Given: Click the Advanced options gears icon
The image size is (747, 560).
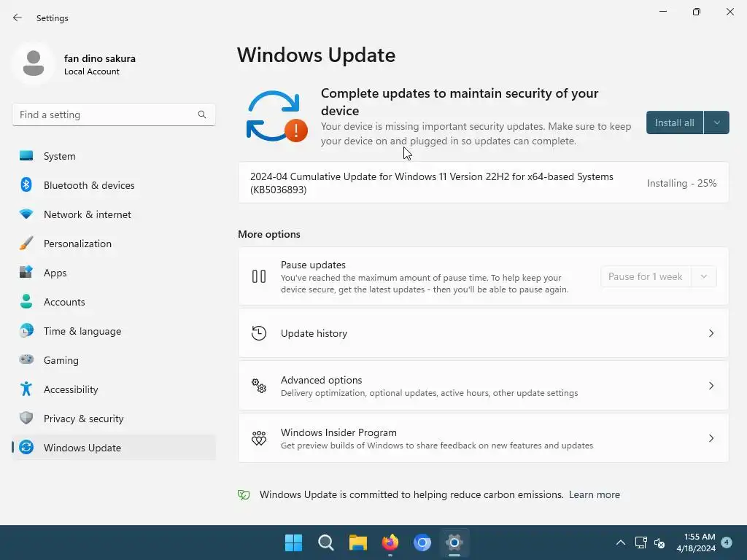Looking at the screenshot, I should click(x=259, y=386).
